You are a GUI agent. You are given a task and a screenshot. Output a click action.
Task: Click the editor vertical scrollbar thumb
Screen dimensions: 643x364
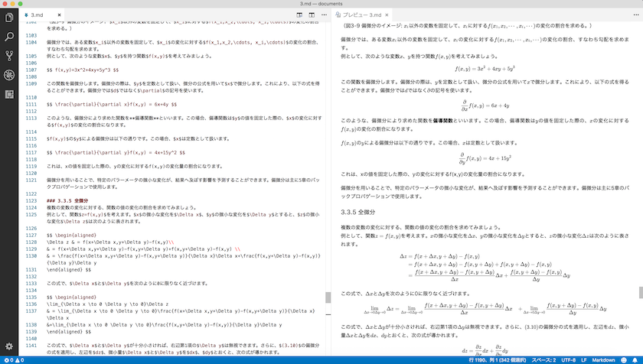coord(328,297)
